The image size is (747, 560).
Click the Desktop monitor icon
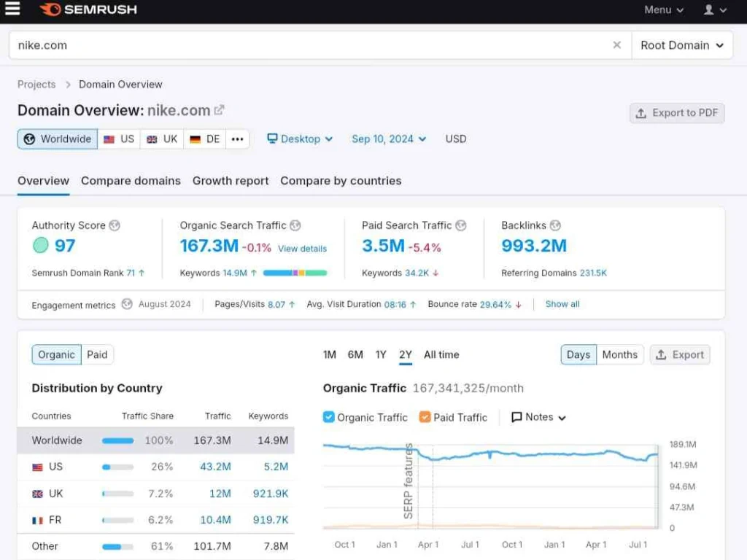click(x=272, y=139)
